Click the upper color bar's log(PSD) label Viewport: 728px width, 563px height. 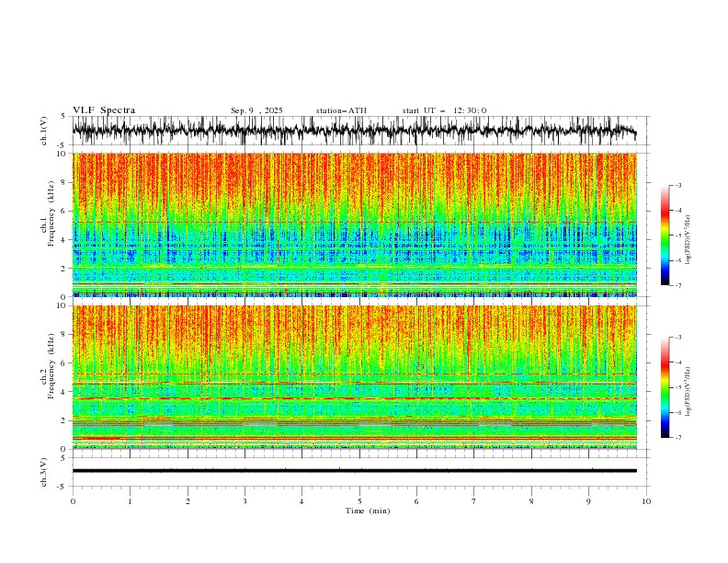pos(688,240)
